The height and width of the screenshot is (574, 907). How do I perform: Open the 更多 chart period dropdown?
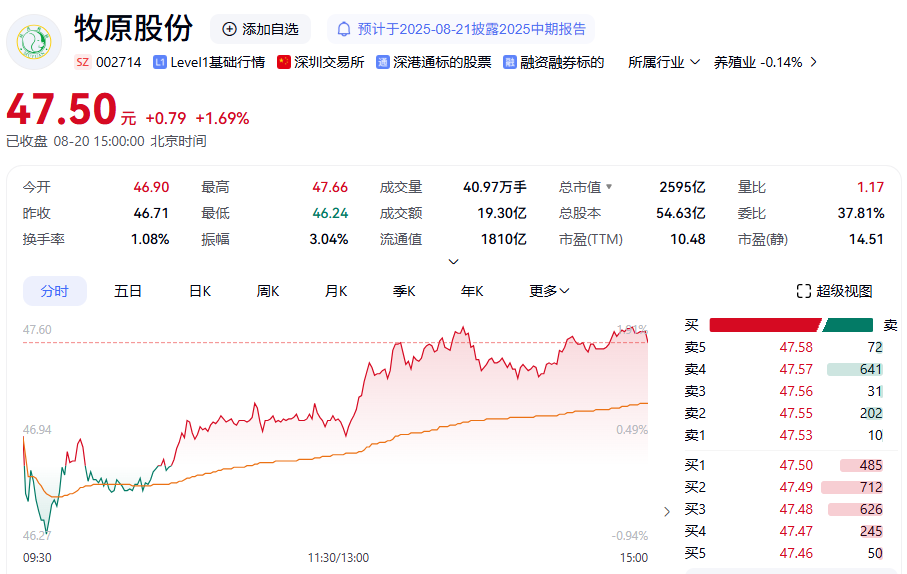[550, 291]
